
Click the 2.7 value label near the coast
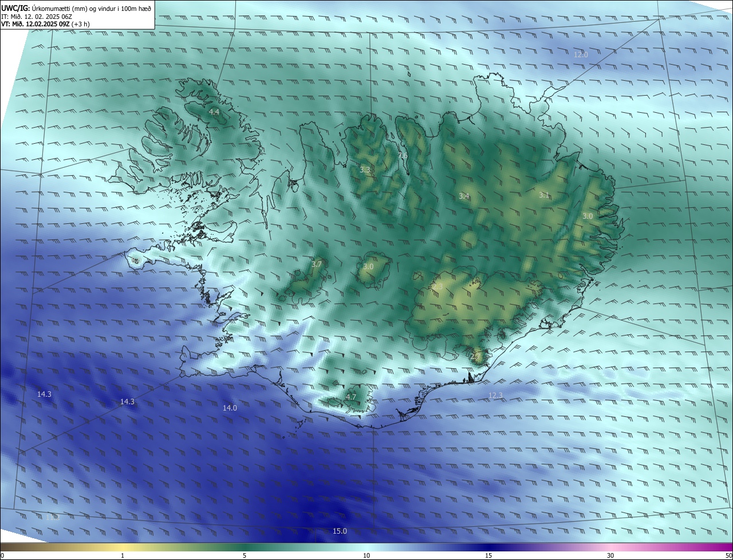(475, 356)
